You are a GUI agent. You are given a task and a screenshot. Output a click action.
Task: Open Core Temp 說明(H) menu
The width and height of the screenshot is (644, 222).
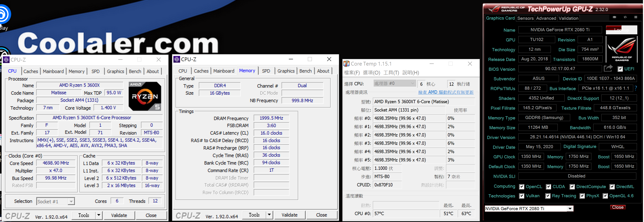pos(410,73)
